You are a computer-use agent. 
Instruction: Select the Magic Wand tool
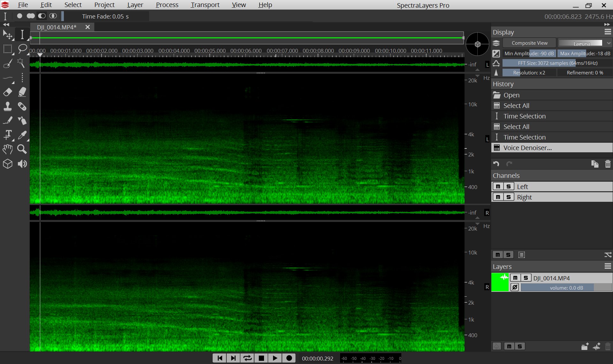(x=22, y=63)
